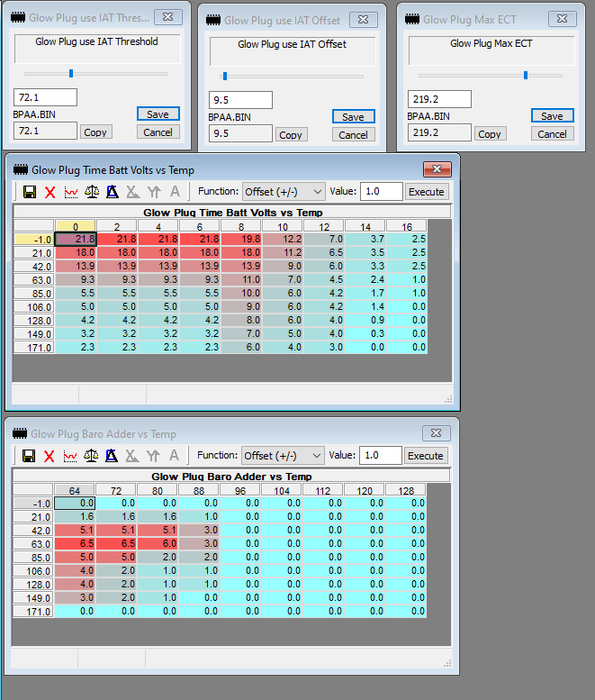Copy the Glow Plug IAT Offset value
Screen dimensions: 595x700
[290, 135]
